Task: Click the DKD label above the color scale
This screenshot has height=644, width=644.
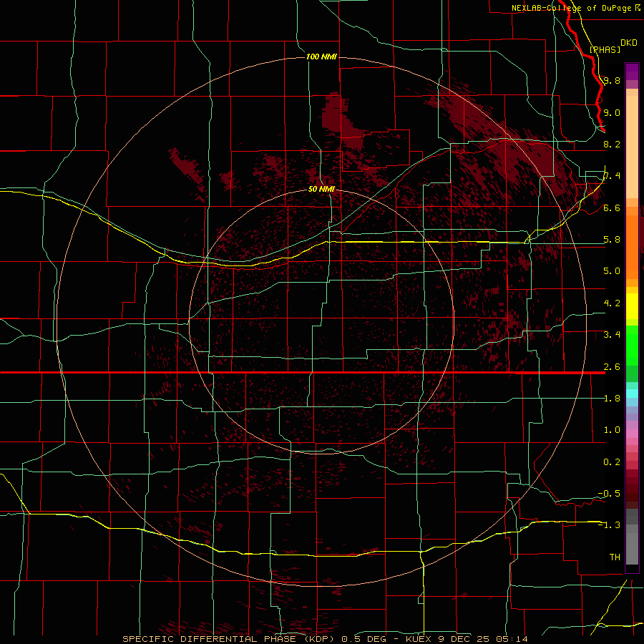Action: click(628, 43)
